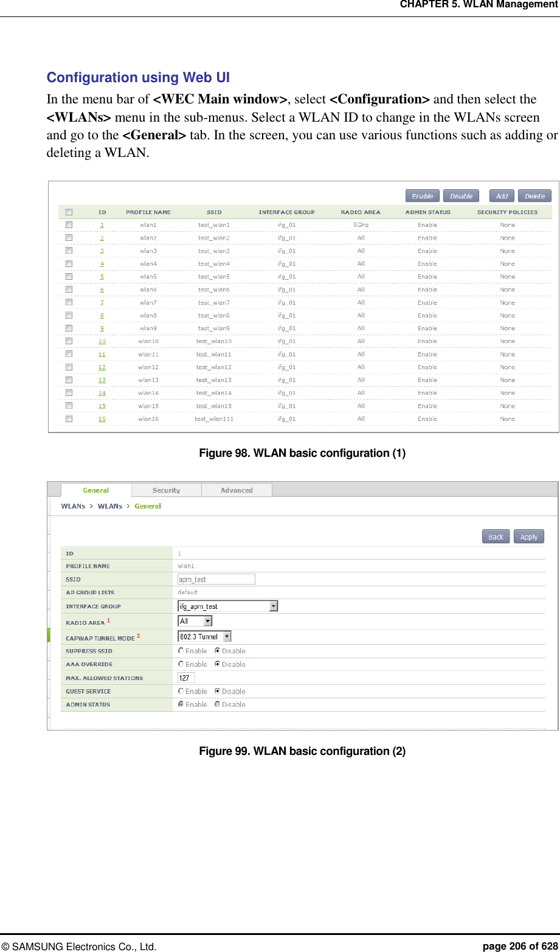The width and height of the screenshot is (560, 952).
Task: Apply the WLAN general settings
Action: pos(529,537)
